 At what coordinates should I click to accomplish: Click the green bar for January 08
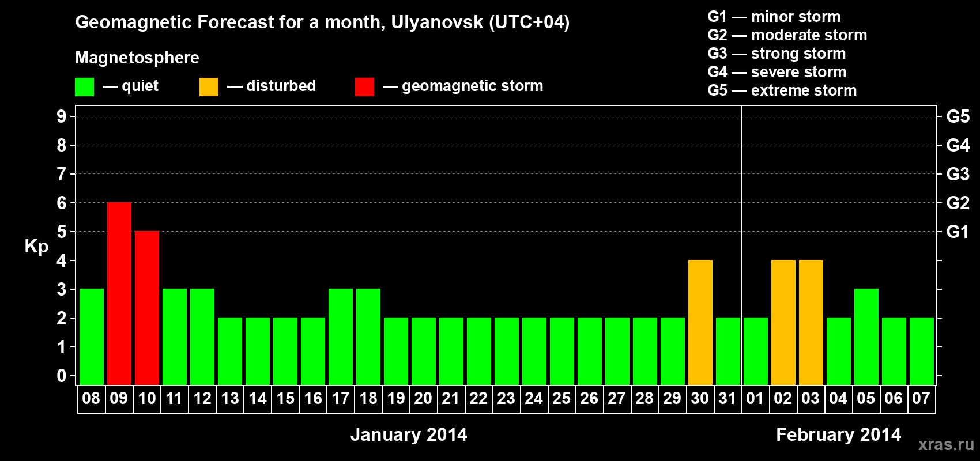[92, 337]
